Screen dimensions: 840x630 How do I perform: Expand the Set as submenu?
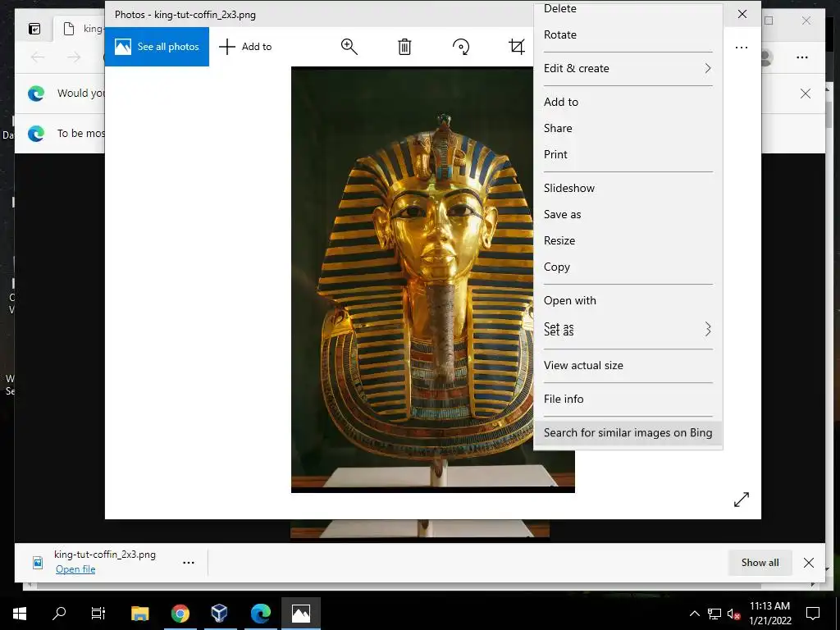[x=628, y=329]
